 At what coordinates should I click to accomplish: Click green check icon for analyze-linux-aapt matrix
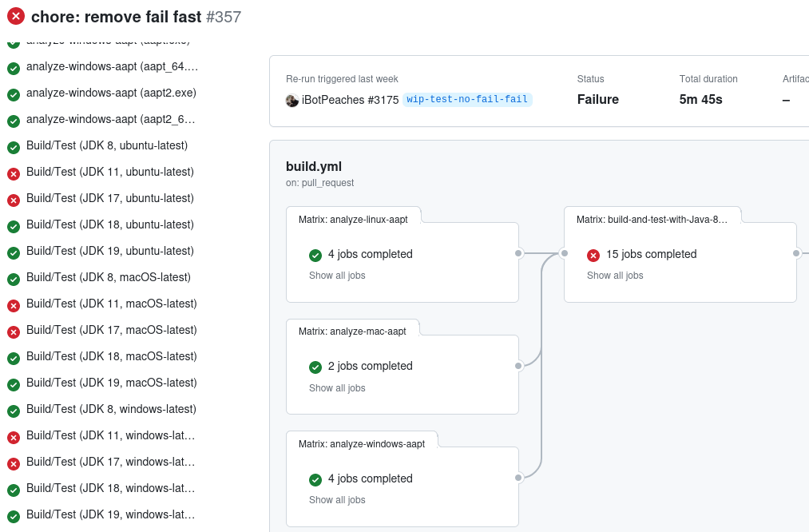(315, 255)
